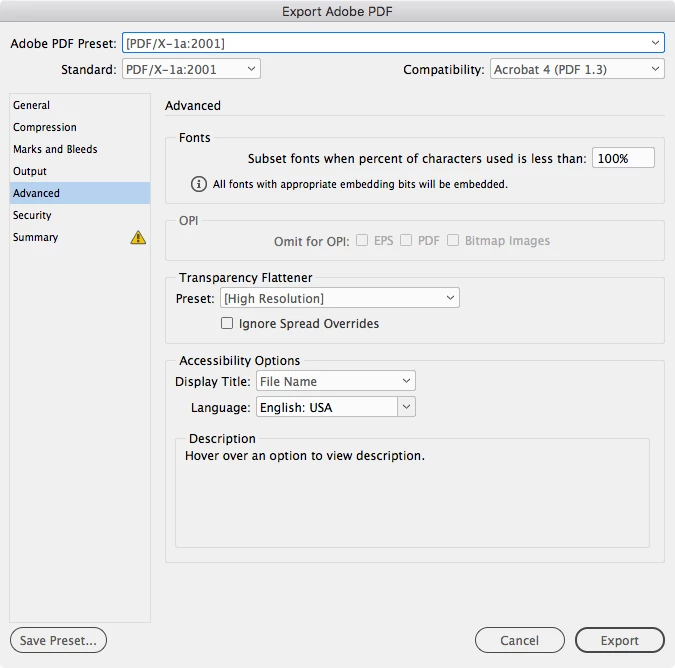Toggle the Bitmap Images OPI checkbox
The height and width of the screenshot is (668, 675).
coord(453,240)
